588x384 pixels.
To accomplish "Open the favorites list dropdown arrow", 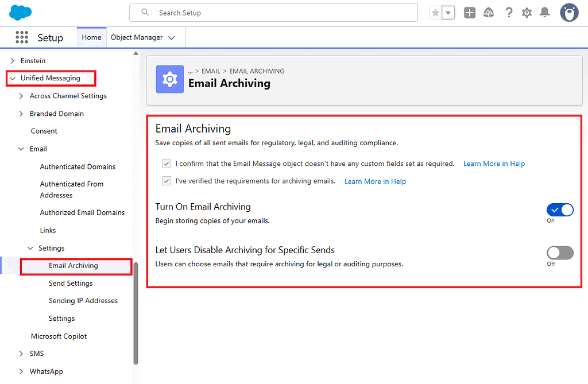I will pos(448,13).
